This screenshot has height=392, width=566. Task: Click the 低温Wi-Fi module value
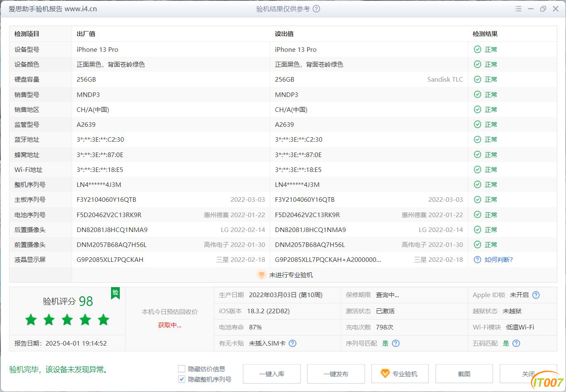click(x=520, y=327)
